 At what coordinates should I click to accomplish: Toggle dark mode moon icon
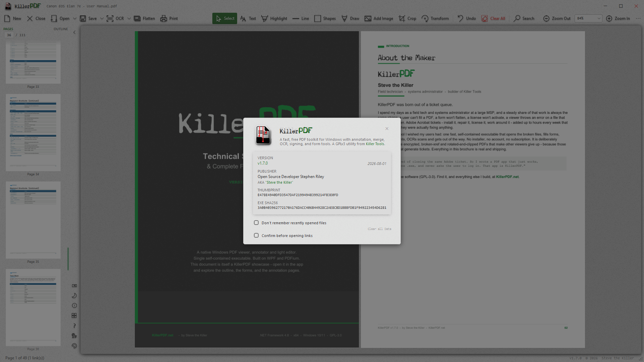74,296
